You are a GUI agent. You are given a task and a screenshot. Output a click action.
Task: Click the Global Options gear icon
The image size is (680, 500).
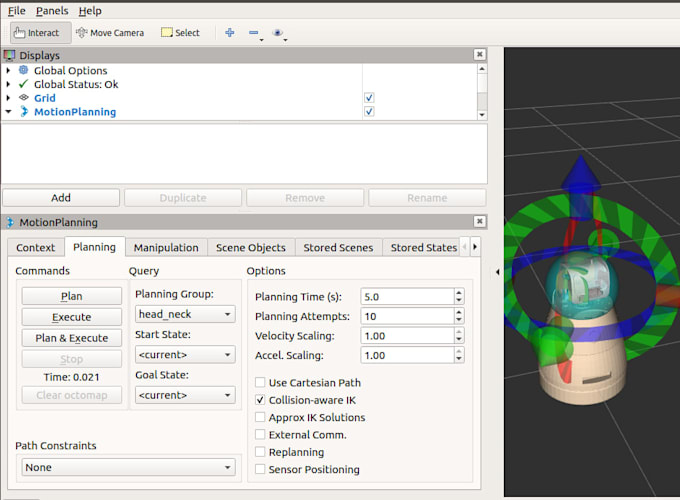pos(23,70)
